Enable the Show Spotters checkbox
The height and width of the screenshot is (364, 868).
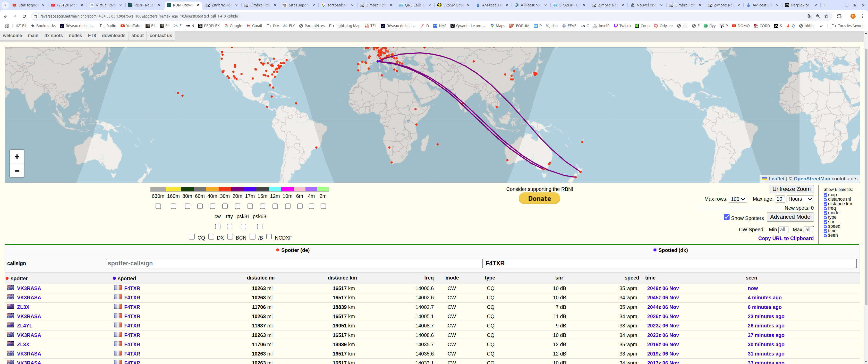726,217
